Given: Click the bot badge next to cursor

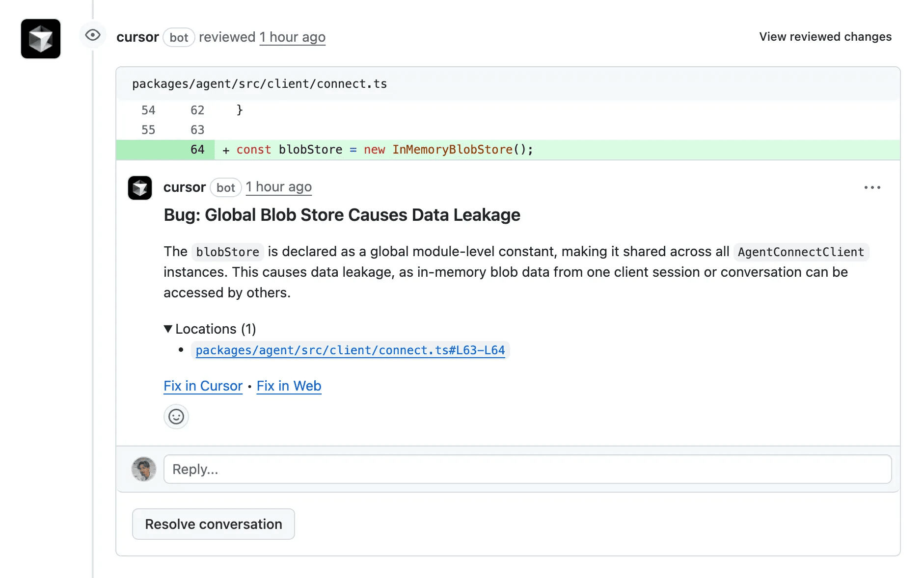Looking at the screenshot, I should (x=179, y=37).
